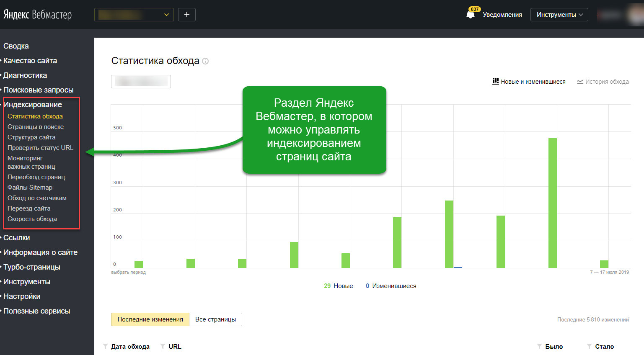Open Скорость обхода

(x=32, y=219)
